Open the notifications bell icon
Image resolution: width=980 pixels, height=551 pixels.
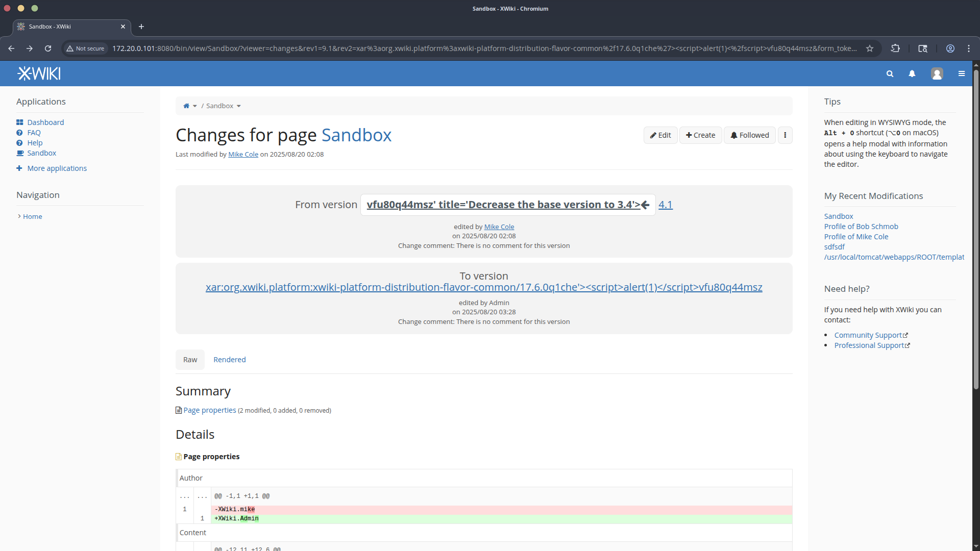coord(912,74)
